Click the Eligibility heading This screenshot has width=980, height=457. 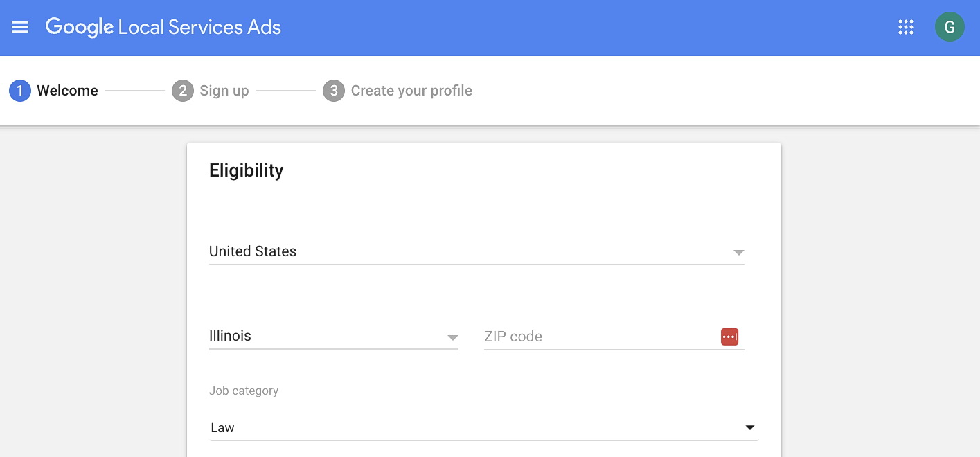click(x=246, y=170)
